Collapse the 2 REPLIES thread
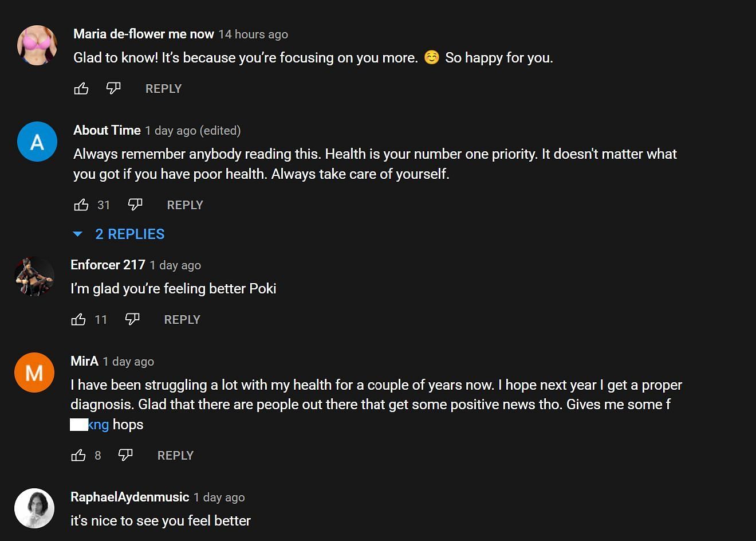756x541 pixels. pos(119,234)
